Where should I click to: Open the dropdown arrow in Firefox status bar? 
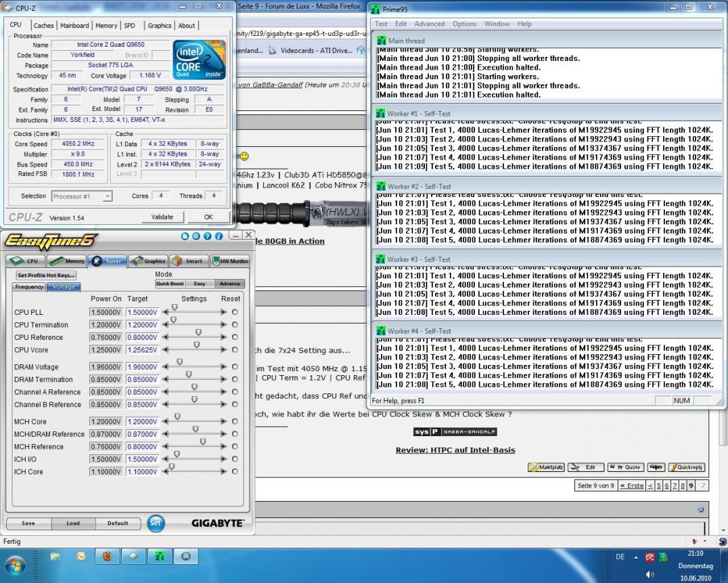pos(705,542)
